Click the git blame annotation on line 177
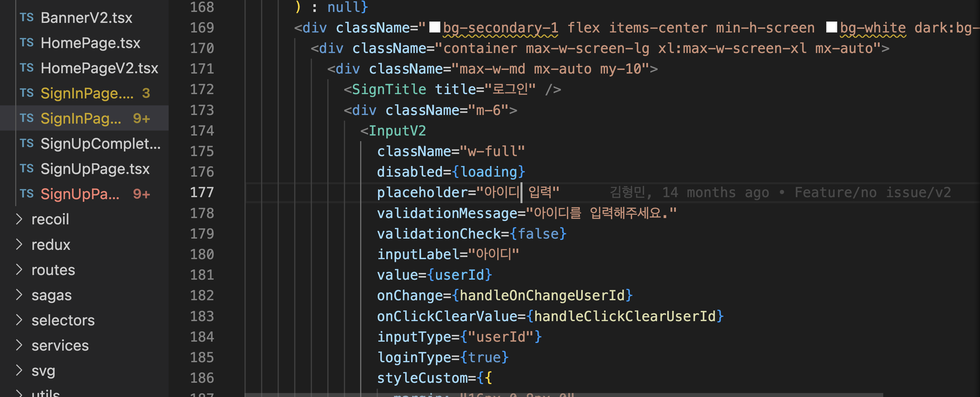Image resolution: width=980 pixels, height=397 pixels. [780, 193]
